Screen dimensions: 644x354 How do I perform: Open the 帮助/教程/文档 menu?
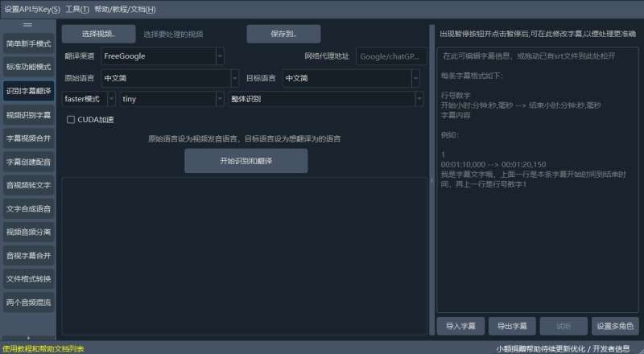(x=125, y=9)
